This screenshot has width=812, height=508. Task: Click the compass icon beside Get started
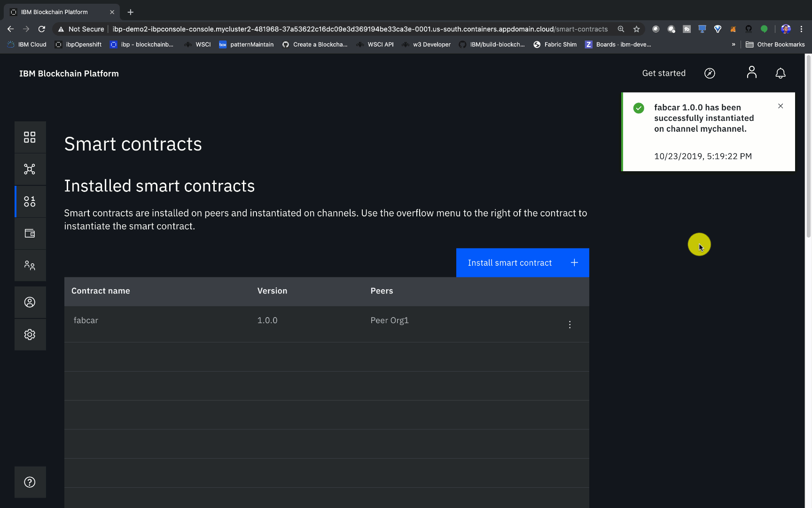[x=710, y=73]
